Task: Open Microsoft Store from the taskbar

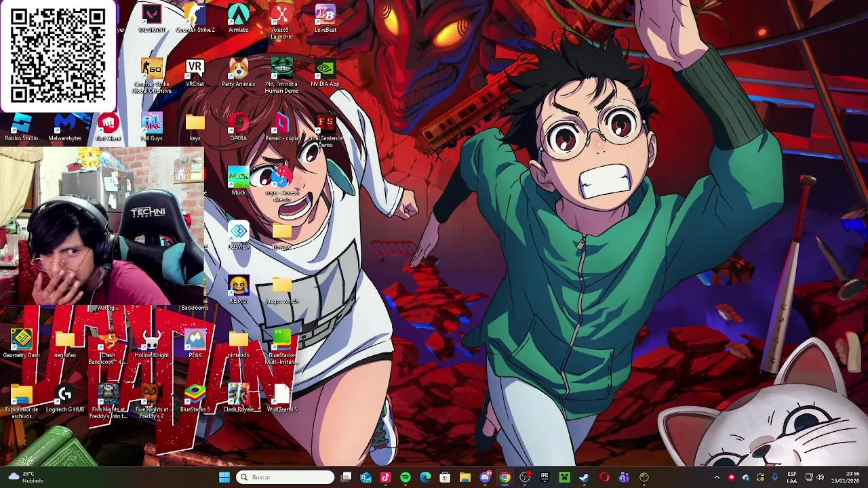Action: coord(445,477)
